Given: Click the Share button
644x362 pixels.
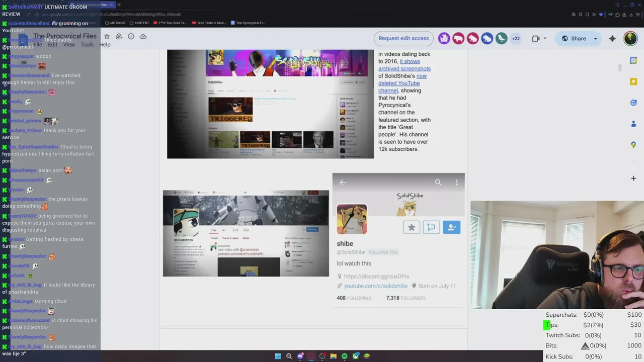Looking at the screenshot, I should pos(574,39).
